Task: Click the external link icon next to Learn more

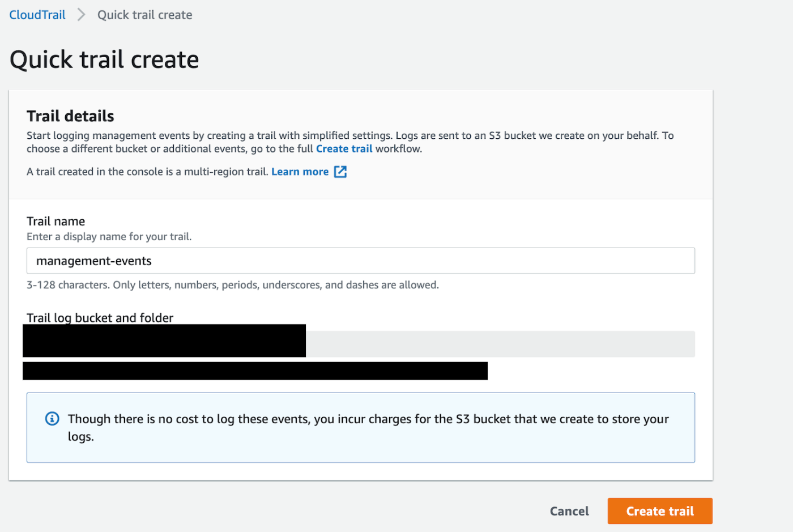Action: [x=340, y=172]
